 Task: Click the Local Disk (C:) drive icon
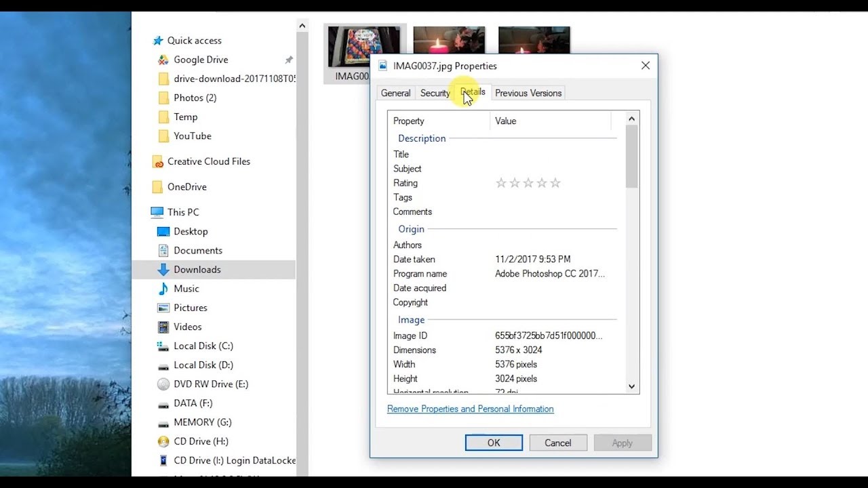[x=163, y=346]
